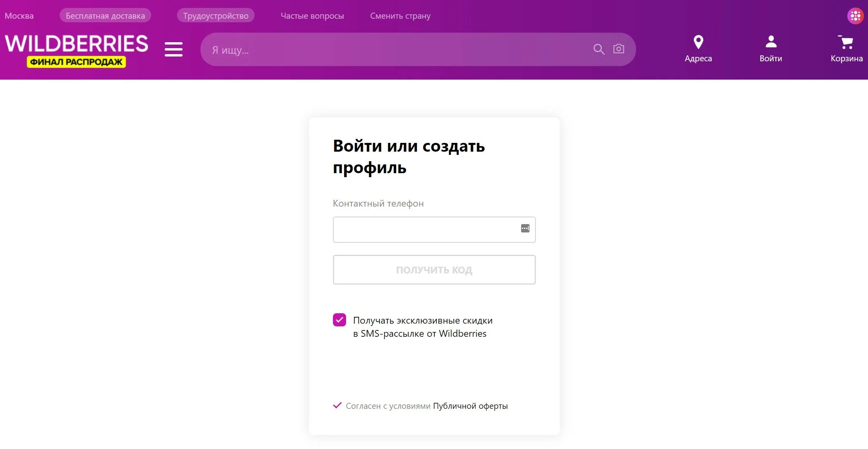The image size is (868, 449).
Task: Click the magnifier search icon
Action: (x=599, y=49)
